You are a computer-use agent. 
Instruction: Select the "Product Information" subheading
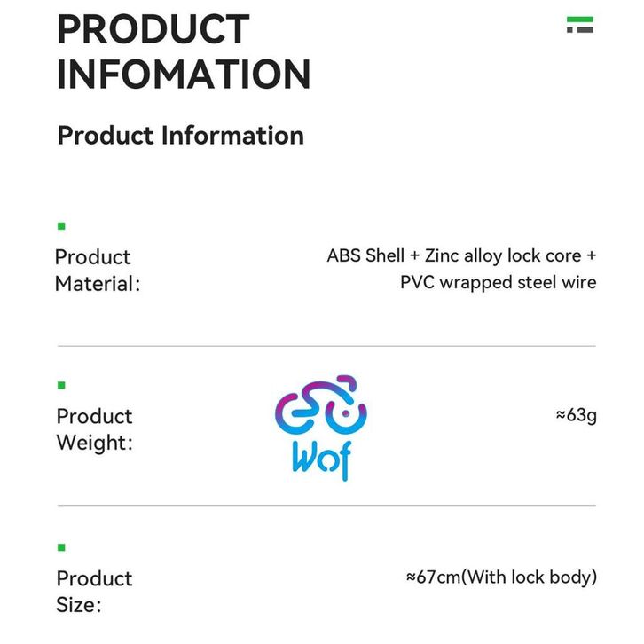pyautogui.click(x=180, y=136)
